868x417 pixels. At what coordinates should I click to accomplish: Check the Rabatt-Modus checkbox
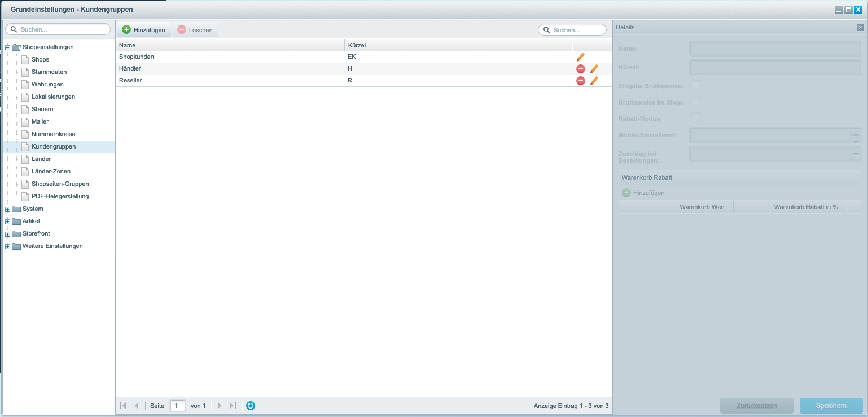tap(696, 118)
